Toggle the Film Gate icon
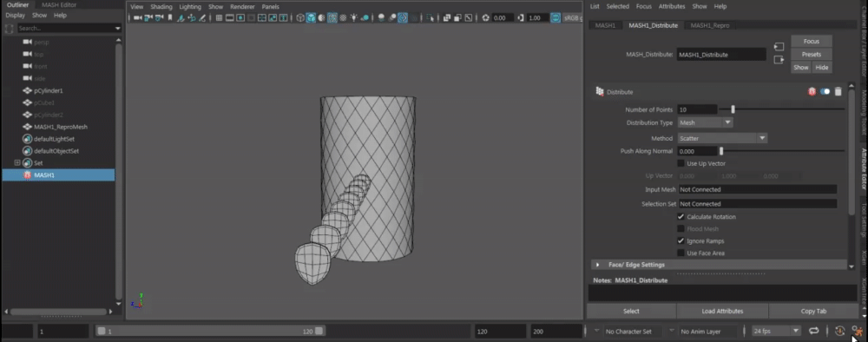This screenshot has width=868, height=342. (x=229, y=18)
